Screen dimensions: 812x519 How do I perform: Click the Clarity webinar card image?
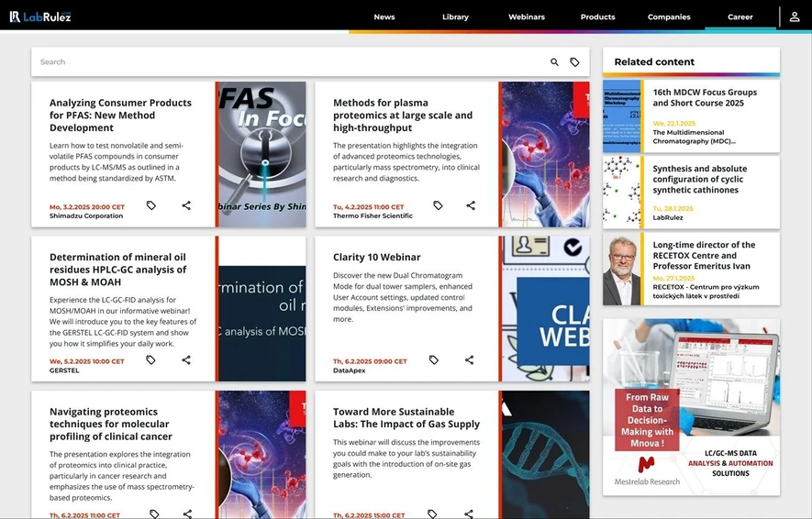(x=545, y=309)
